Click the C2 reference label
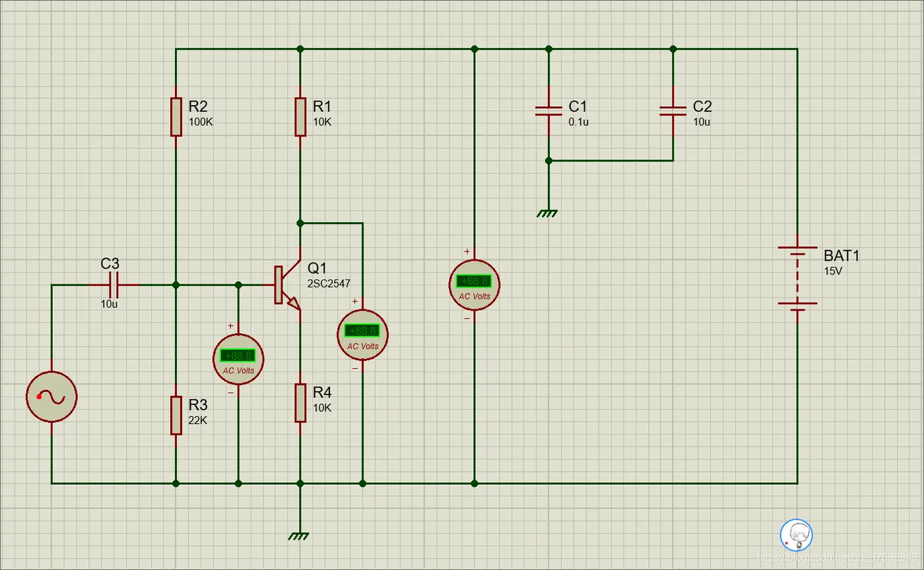This screenshot has height=570, width=924. (702, 106)
